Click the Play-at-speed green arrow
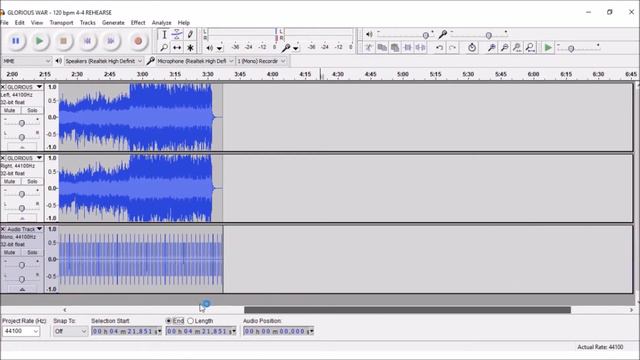This screenshot has width=640, height=360. coord(548,48)
